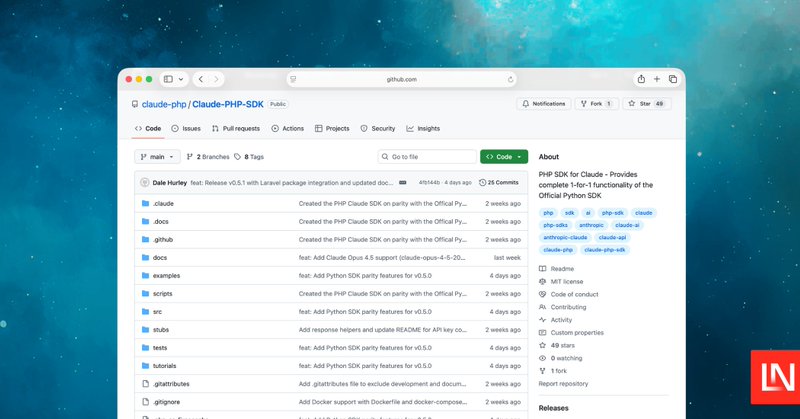
Task: Open the scripts folder
Action: 162,294
